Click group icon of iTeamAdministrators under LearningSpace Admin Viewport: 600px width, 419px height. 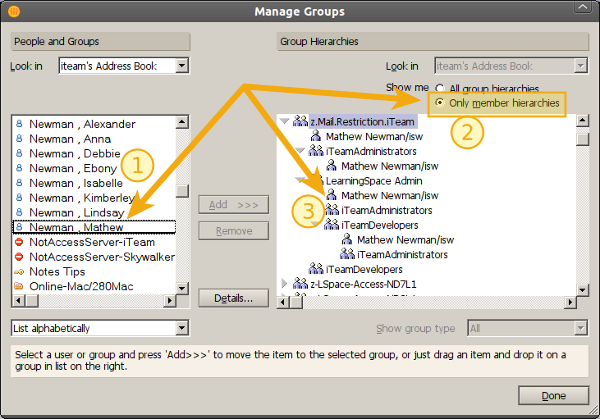[x=332, y=210]
